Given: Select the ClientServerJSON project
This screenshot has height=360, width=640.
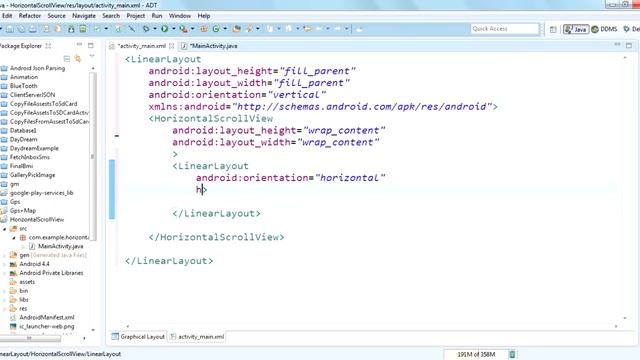Looking at the screenshot, I should (28, 95).
